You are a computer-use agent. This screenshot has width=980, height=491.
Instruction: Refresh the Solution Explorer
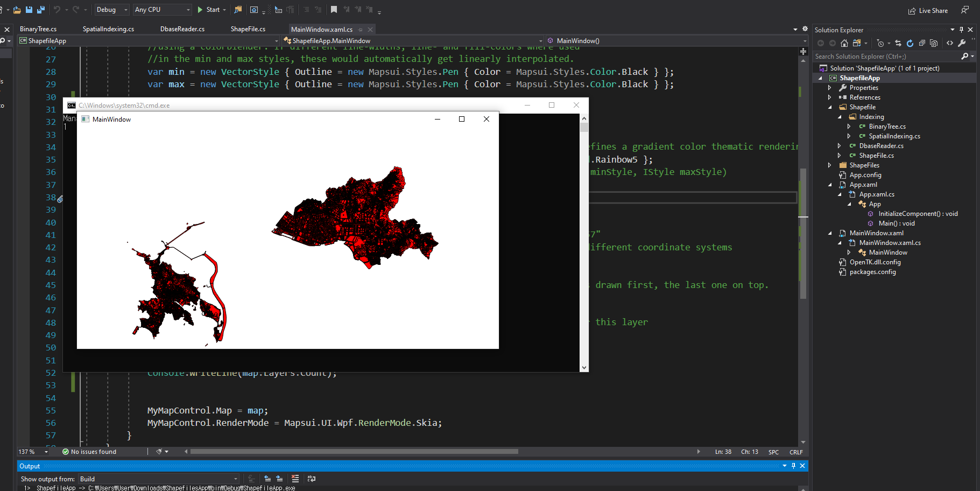(x=910, y=44)
